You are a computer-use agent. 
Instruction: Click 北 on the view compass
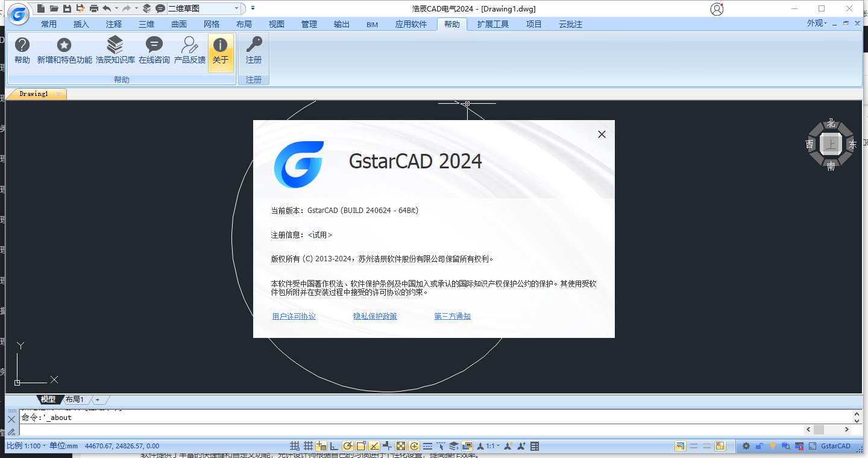click(831, 123)
